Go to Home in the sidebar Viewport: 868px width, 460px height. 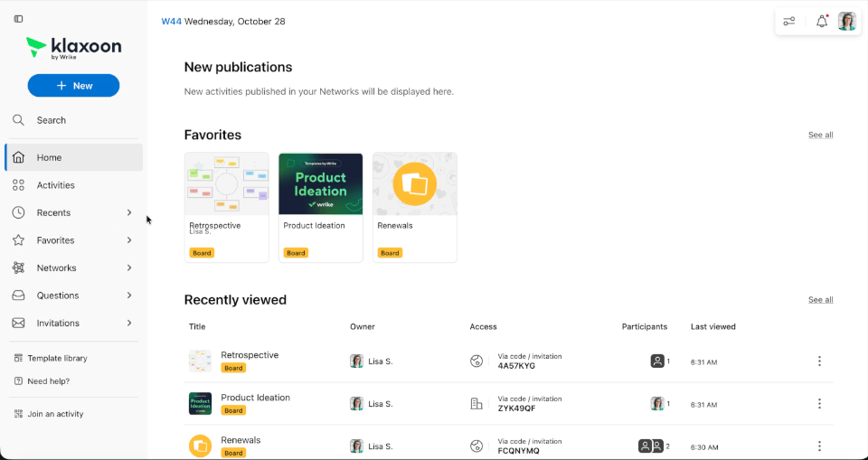(73, 158)
